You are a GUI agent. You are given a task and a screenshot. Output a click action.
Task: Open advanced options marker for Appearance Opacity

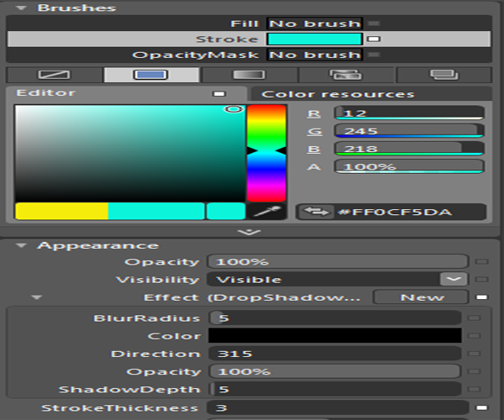pyautogui.click(x=481, y=261)
